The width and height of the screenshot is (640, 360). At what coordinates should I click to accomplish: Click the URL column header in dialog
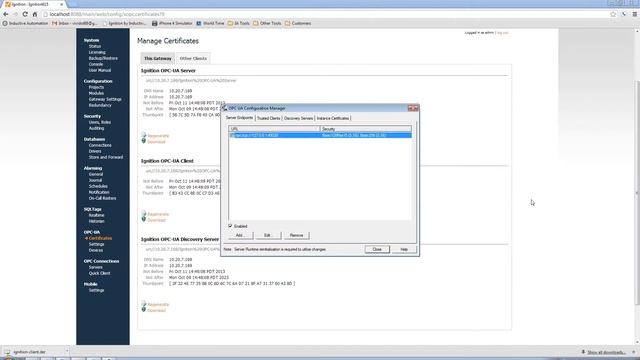click(274, 129)
